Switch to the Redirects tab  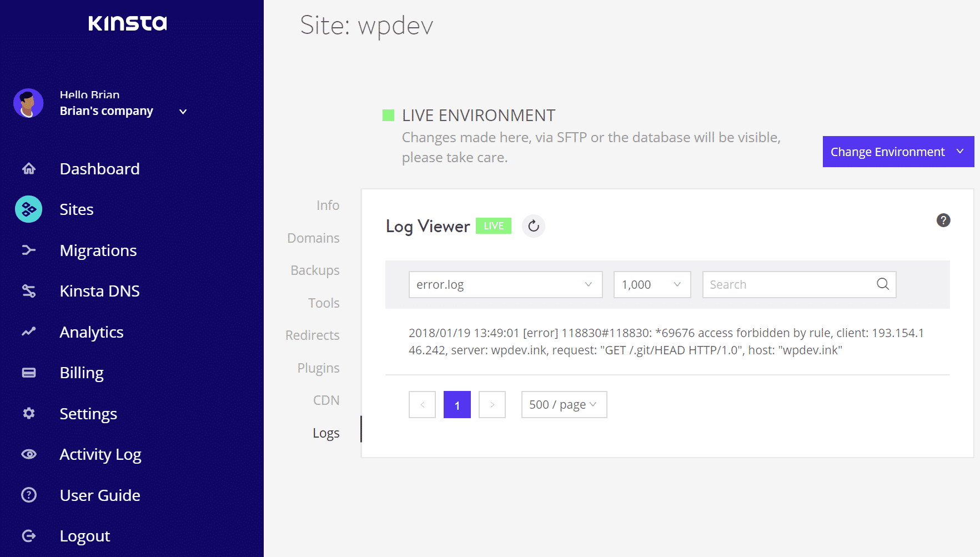[x=312, y=335]
